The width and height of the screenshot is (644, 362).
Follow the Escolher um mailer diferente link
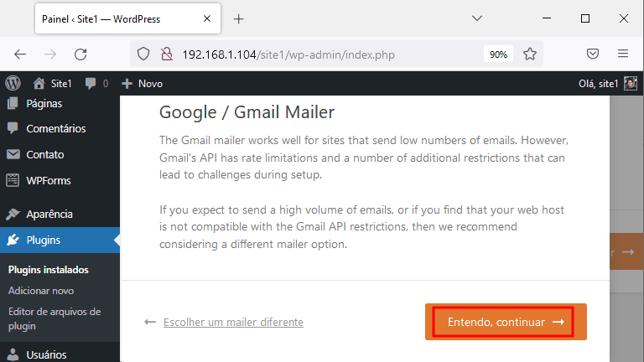point(233,322)
